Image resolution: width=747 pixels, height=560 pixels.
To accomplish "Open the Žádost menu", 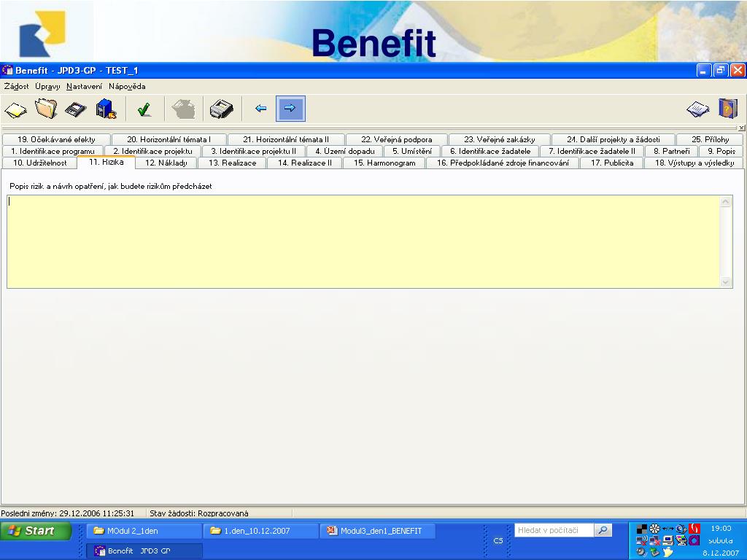I will pos(16,86).
